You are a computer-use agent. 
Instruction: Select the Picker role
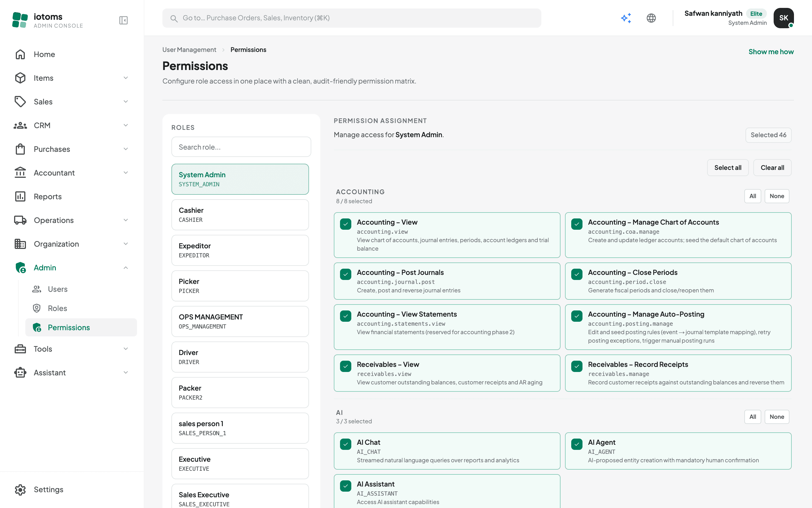point(240,286)
